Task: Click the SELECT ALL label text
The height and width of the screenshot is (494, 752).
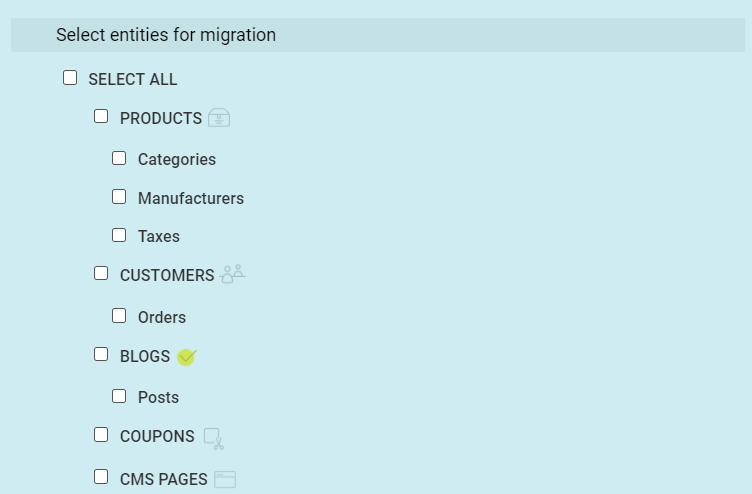Action: coord(133,79)
